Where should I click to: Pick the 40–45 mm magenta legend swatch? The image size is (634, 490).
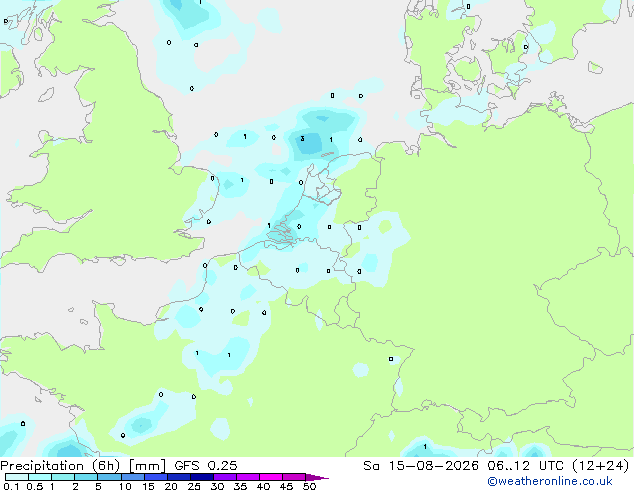[271, 477]
